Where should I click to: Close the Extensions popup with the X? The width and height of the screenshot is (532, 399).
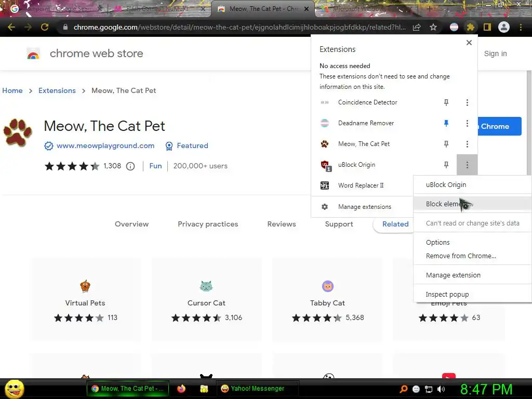tap(469, 43)
